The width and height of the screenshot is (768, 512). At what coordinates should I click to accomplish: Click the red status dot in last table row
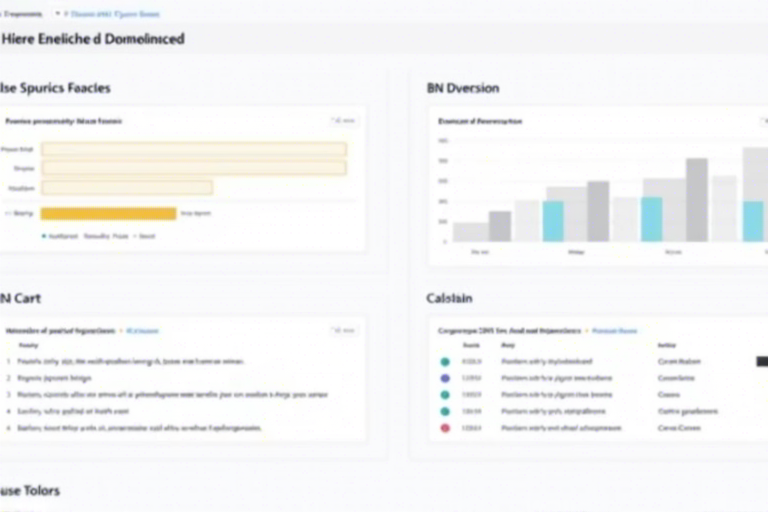(x=445, y=428)
